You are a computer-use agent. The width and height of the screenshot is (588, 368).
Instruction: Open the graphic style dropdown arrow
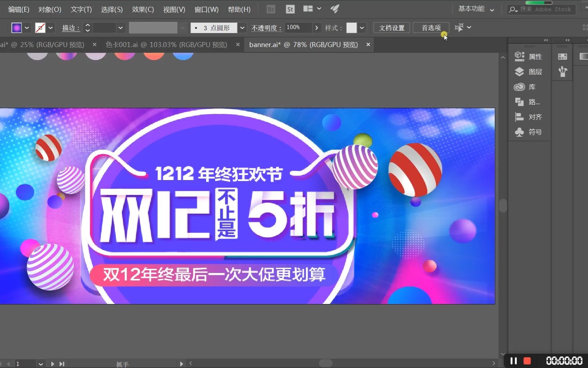click(362, 28)
